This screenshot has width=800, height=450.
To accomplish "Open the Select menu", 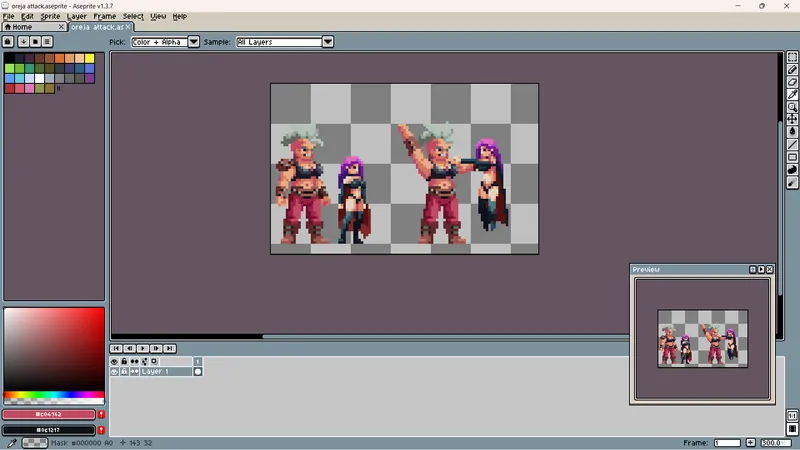I will pyautogui.click(x=133, y=16).
